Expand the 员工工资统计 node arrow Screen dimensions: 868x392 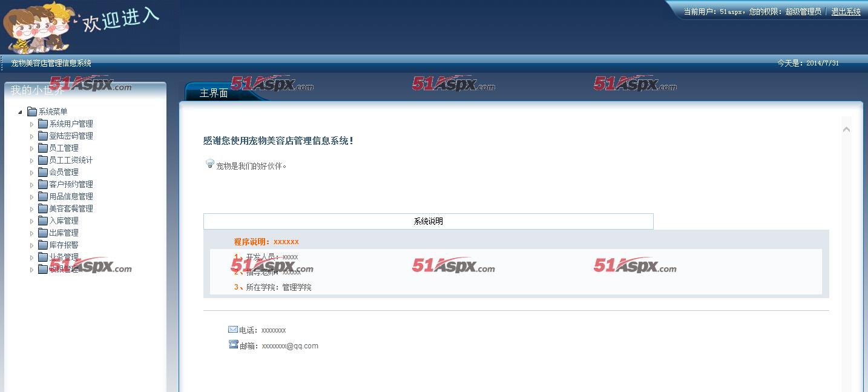tap(32, 161)
